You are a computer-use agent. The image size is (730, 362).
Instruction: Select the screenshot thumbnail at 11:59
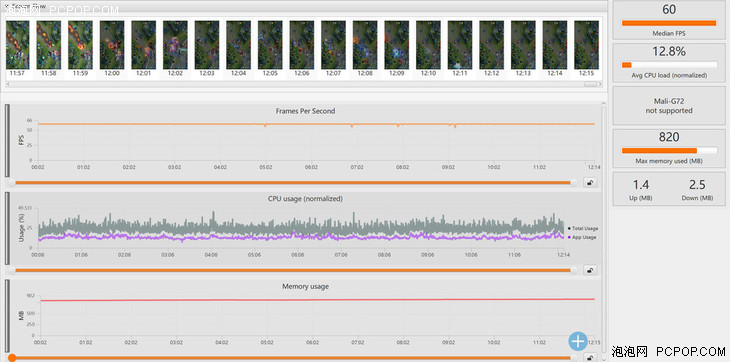[x=80, y=45]
